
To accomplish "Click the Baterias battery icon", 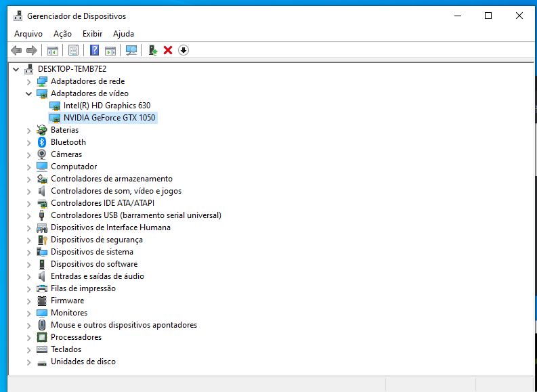I will (x=42, y=130).
